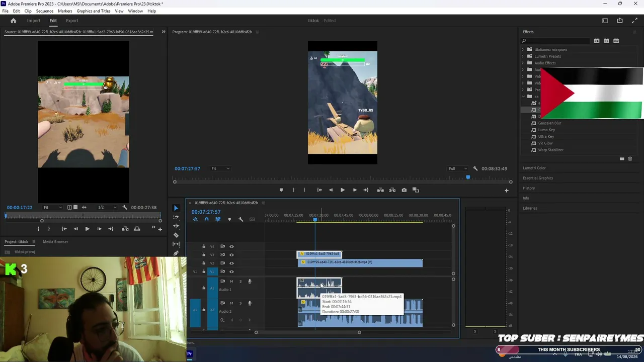Viewport: 644px width, 362px height.
Task: Open Source Monitor settings wrench
Action: 125,207
